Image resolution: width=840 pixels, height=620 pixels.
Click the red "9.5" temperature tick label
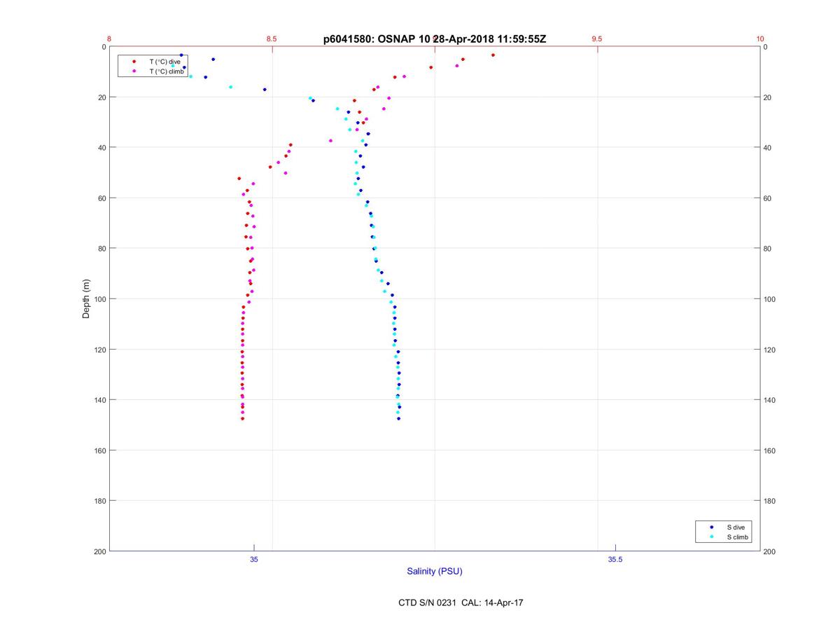pos(597,39)
